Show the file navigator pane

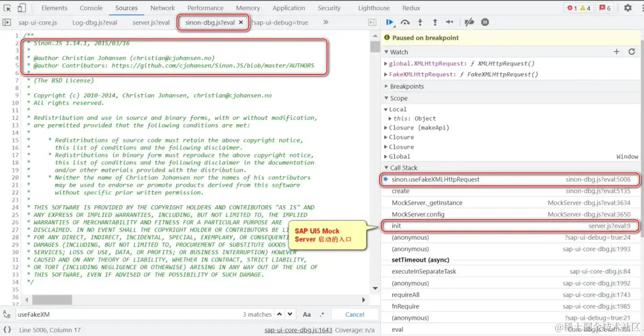7,23
